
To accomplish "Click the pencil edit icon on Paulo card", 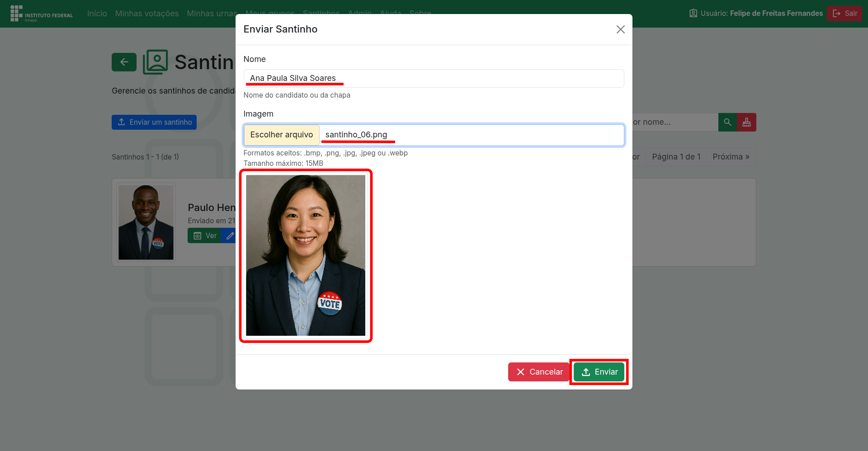I will pyautogui.click(x=230, y=236).
